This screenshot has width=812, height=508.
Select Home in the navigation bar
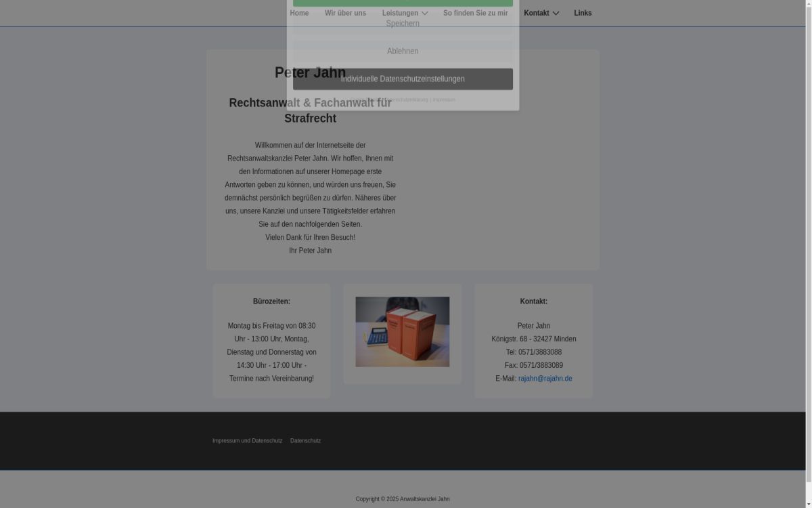pyautogui.click(x=299, y=13)
